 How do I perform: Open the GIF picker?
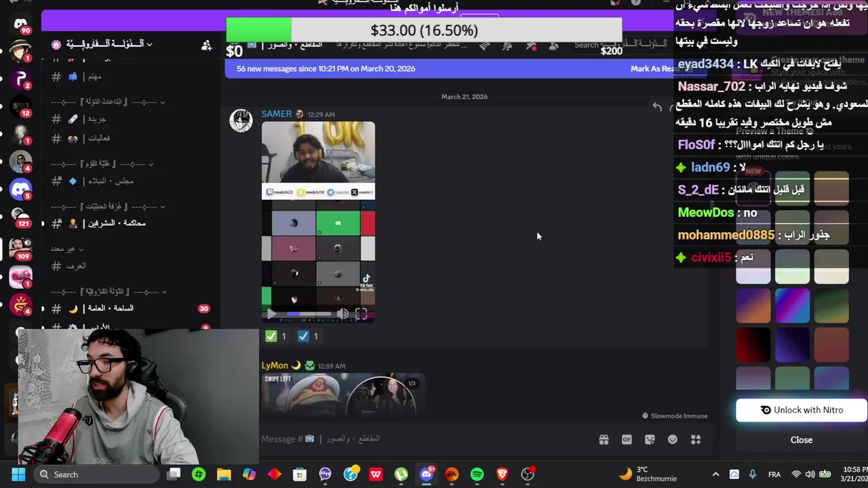coord(627,440)
